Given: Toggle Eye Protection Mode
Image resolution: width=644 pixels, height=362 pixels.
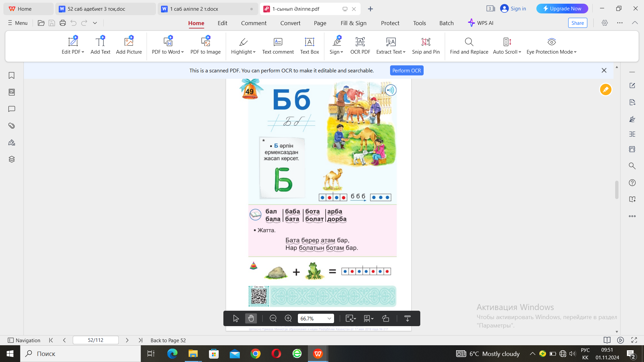Looking at the screenshot, I should tap(551, 45).
